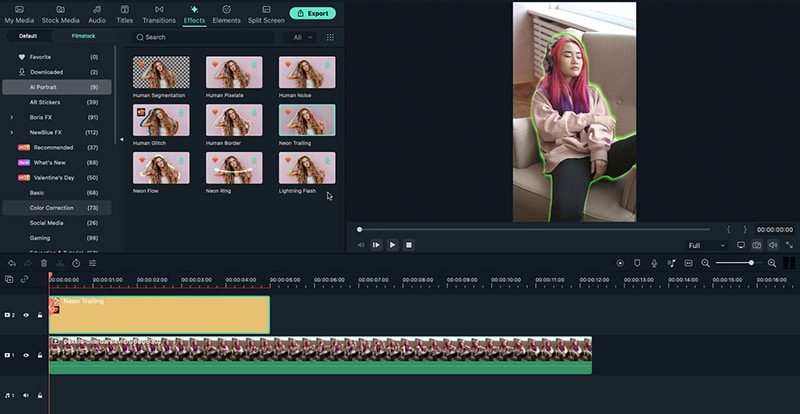Mute audio track 1
The height and width of the screenshot is (414, 800).
[x=26, y=396]
